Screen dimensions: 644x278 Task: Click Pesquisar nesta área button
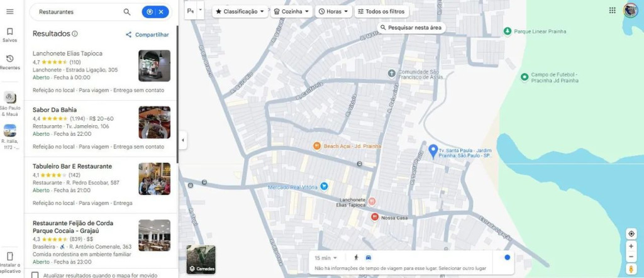(x=411, y=28)
